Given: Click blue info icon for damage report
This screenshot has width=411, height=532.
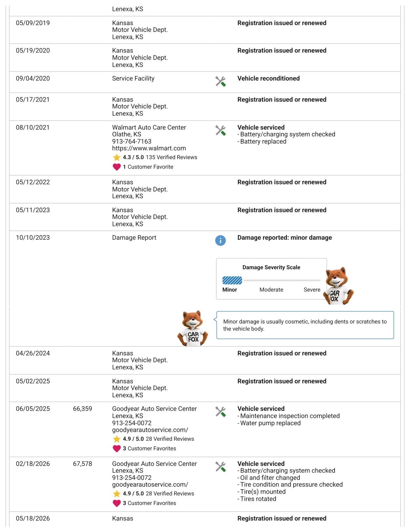Looking at the screenshot, I should click(220, 241).
